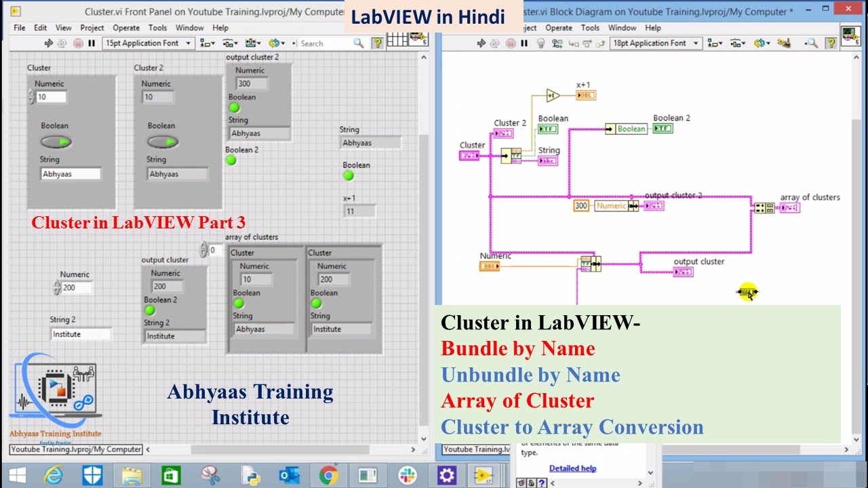The height and width of the screenshot is (488, 868).
Task: Click Increment (+1) node on diagram
Action: pos(553,96)
